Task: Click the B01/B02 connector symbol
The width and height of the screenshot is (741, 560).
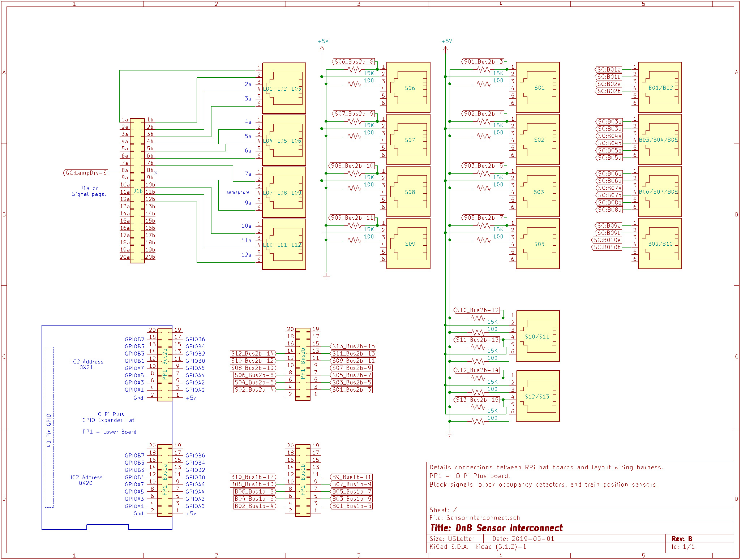Action: (660, 87)
